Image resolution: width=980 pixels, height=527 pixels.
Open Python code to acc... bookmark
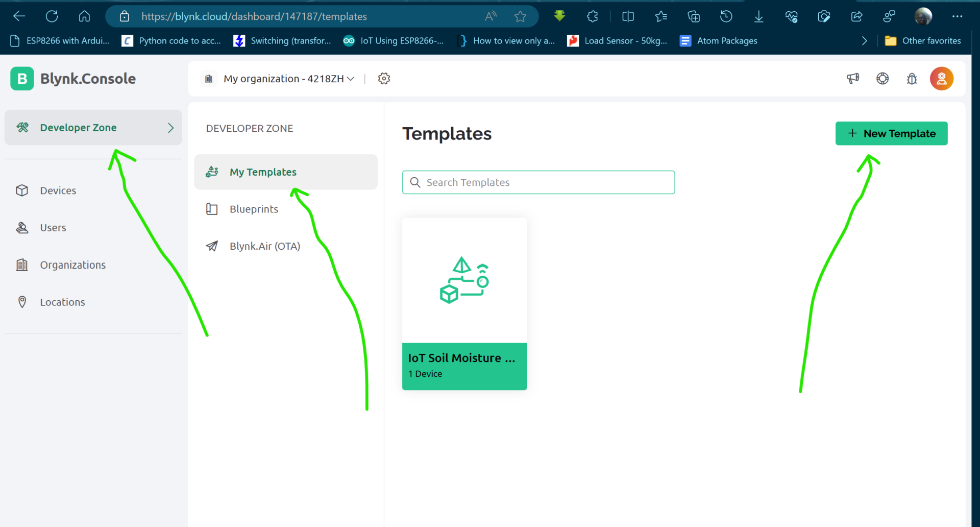pos(171,41)
